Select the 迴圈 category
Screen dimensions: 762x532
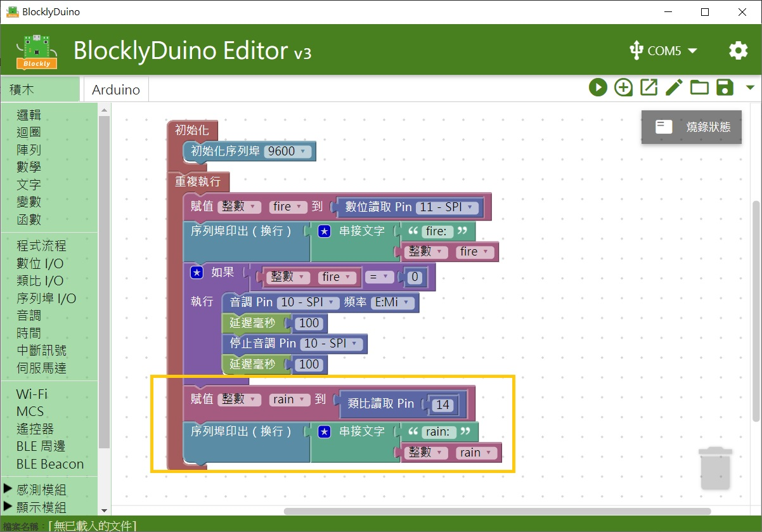29,132
